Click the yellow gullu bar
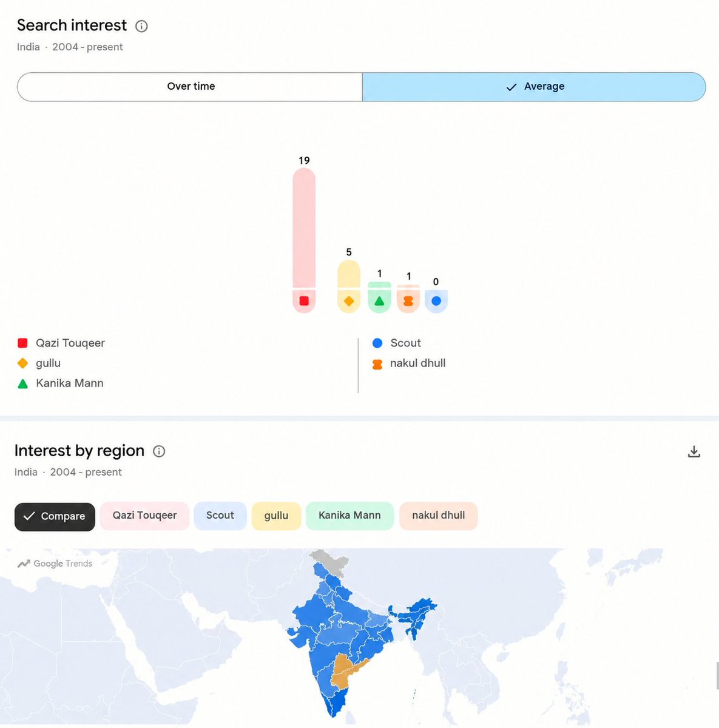This screenshot has width=719, height=728. click(349, 274)
